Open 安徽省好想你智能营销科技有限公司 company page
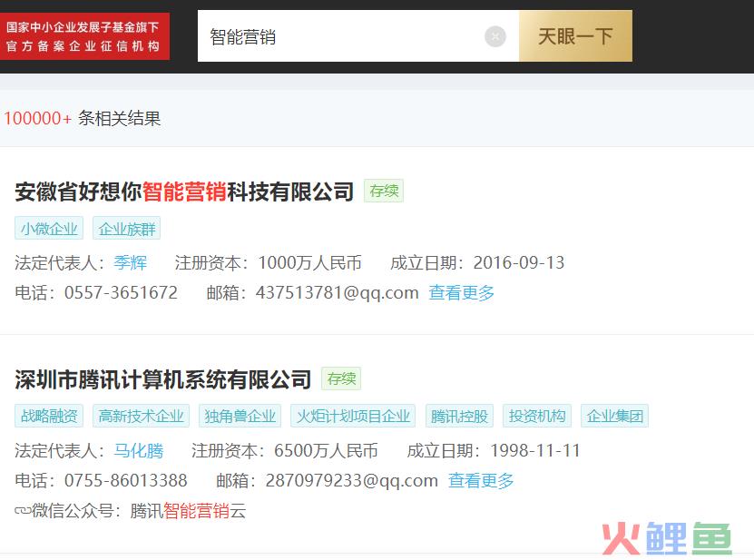The width and height of the screenshot is (754, 560). [185, 192]
